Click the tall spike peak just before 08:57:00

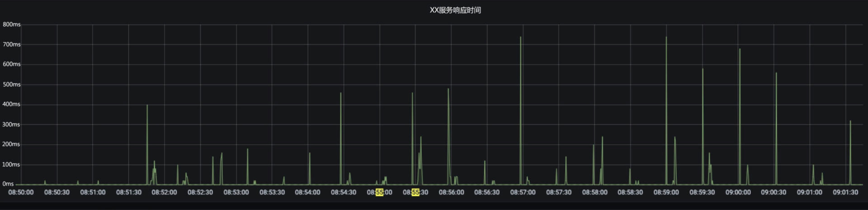click(x=520, y=37)
